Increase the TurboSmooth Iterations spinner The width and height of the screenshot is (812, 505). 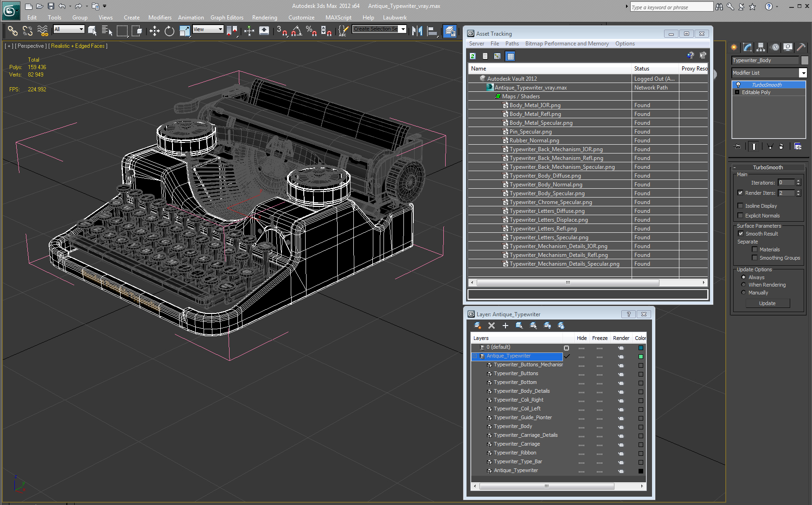(x=798, y=181)
